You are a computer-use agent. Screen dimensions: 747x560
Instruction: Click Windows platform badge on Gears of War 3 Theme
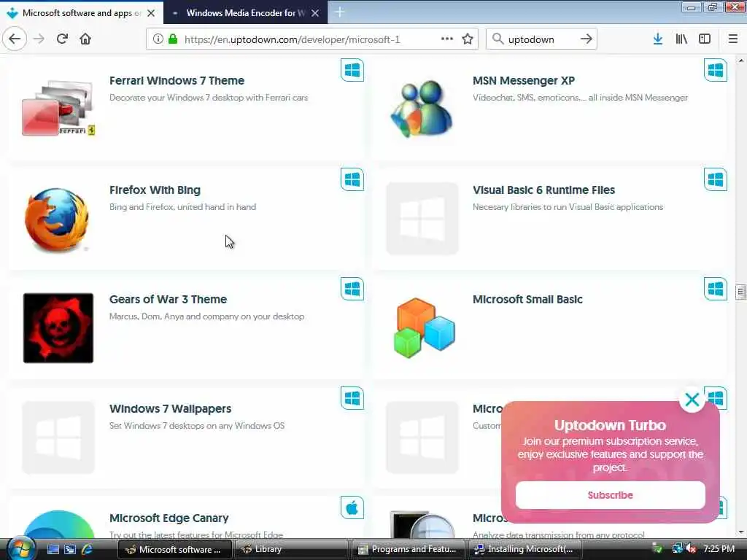point(352,289)
